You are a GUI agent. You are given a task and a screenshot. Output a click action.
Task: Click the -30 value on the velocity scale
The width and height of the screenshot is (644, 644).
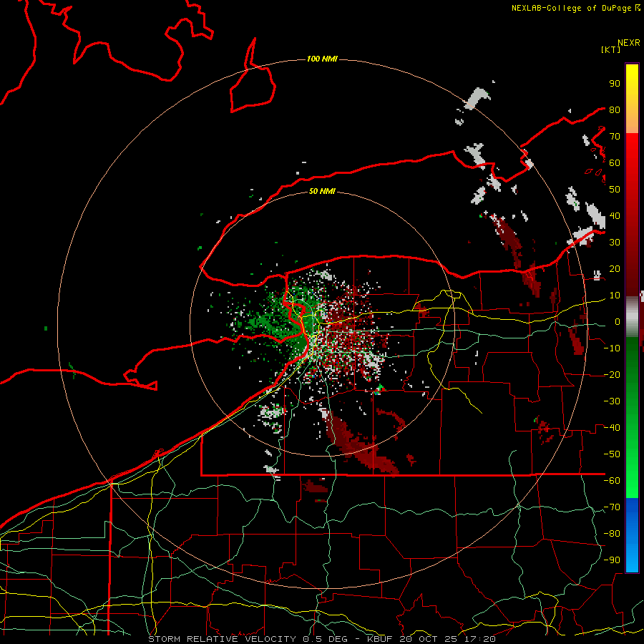(x=612, y=401)
